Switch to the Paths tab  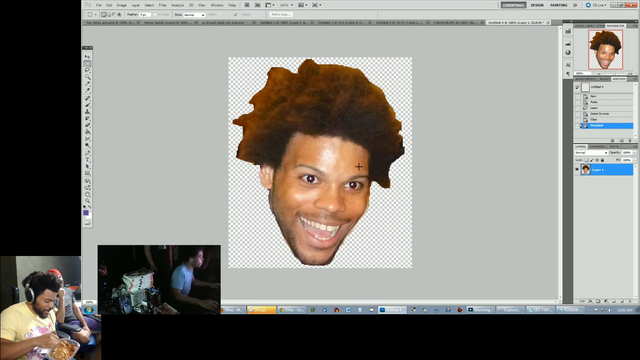(x=614, y=146)
